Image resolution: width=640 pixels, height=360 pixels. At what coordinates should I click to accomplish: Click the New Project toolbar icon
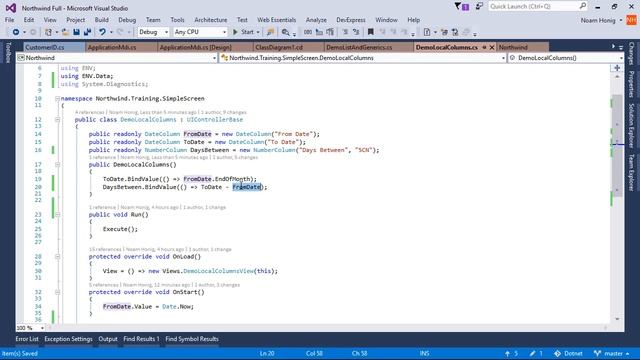click(48, 32)
